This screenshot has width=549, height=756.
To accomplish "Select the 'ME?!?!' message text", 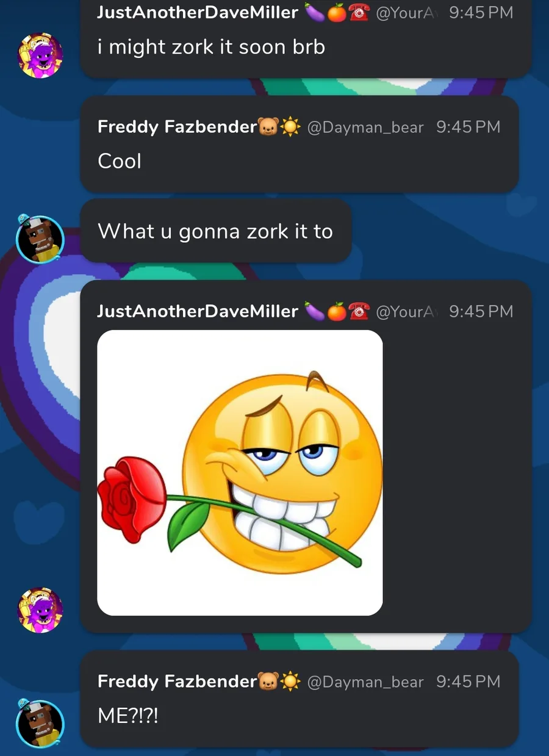I will pos(128,715).
